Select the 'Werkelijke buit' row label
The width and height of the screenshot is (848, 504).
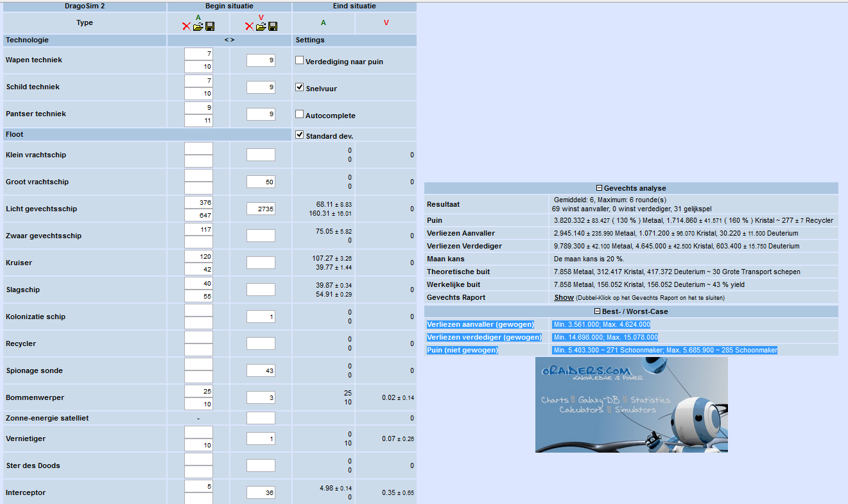[x=453, y=284]
